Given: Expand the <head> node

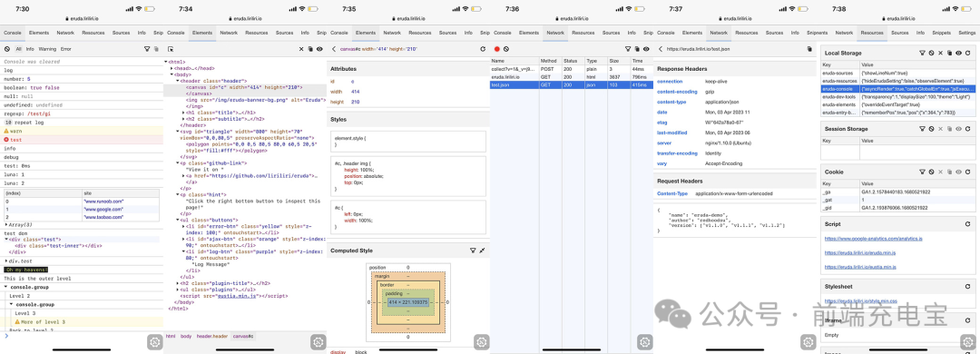Looking at the screenshot, I should pyautogui.click(x=171, y=68).
